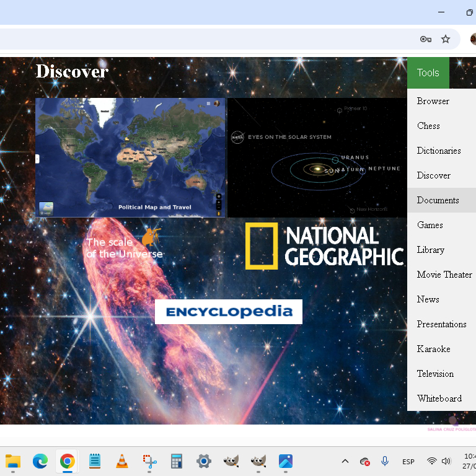Select Chess from the Tools menu
476x476 pixels.
(x=428, y=126)
